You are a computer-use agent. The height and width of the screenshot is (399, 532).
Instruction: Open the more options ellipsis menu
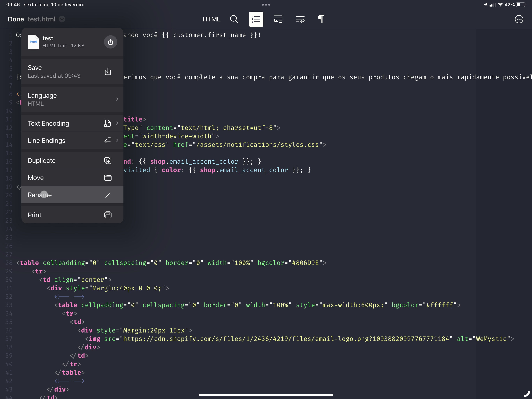(x=519, y=19)
